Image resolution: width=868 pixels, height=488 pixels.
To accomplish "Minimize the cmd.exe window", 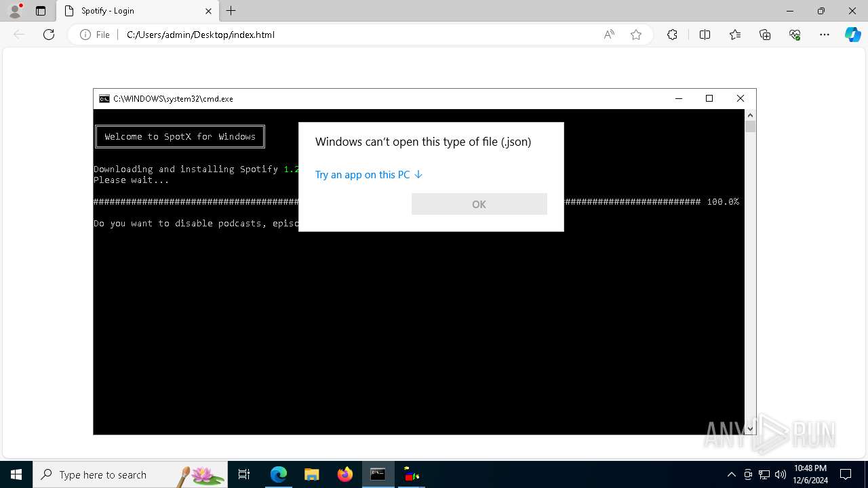I will 678,98.
